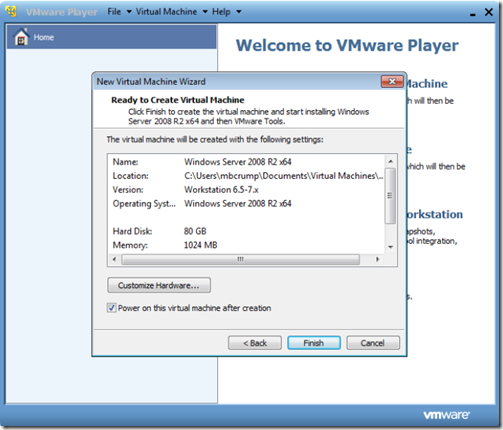Image resolution: width=503 pixels, height=430 pixels.
Task: Toggle Power on this virtual machine after creation
Action: click(112, 308)
